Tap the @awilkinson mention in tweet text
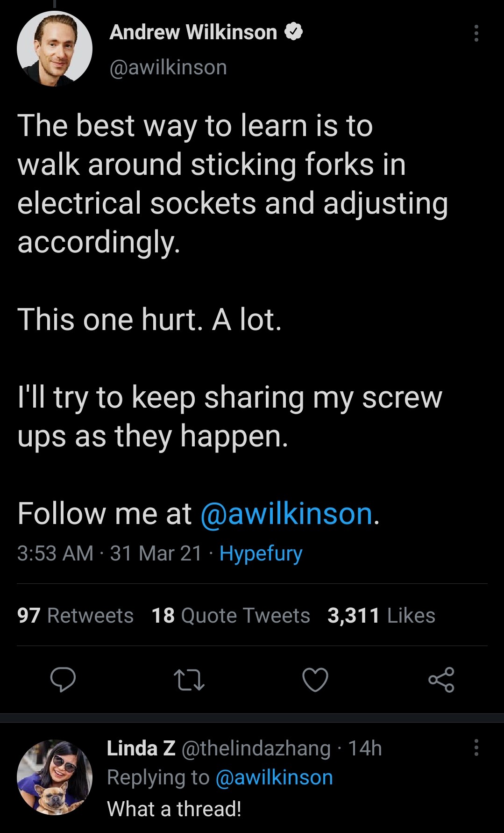The image size is (504, 833). click(x=286, y=514)
